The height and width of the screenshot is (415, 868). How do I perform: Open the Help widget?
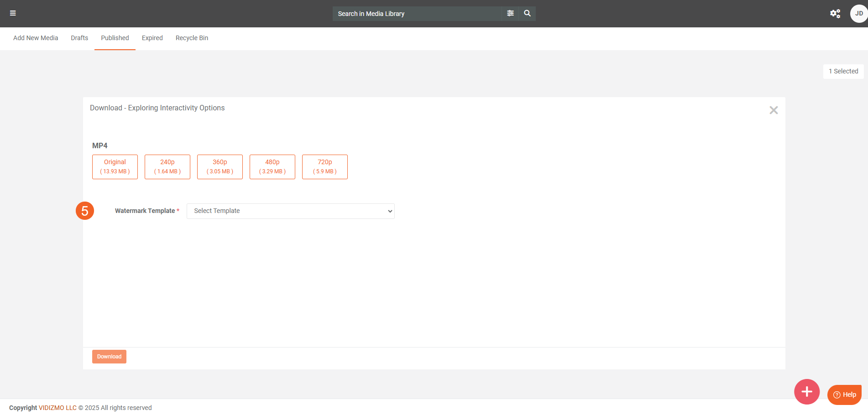[x=844, y=394]
